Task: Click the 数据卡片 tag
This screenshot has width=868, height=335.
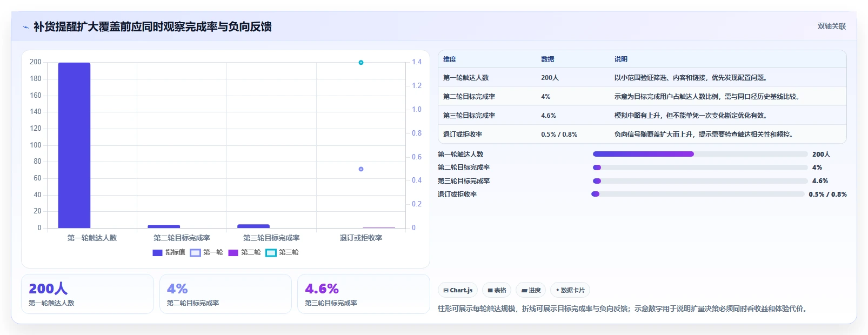Action: pos(570,290)
